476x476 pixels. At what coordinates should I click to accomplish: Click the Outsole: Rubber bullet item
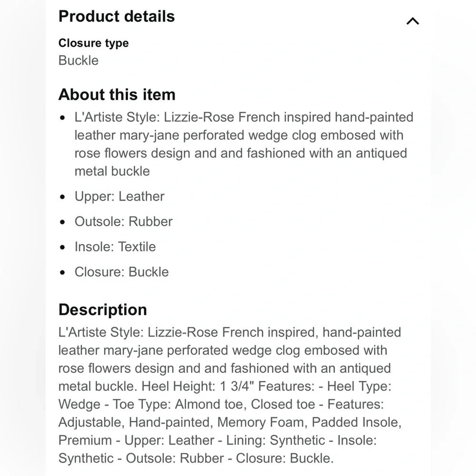pyautogui.click(x=123, y=221)
